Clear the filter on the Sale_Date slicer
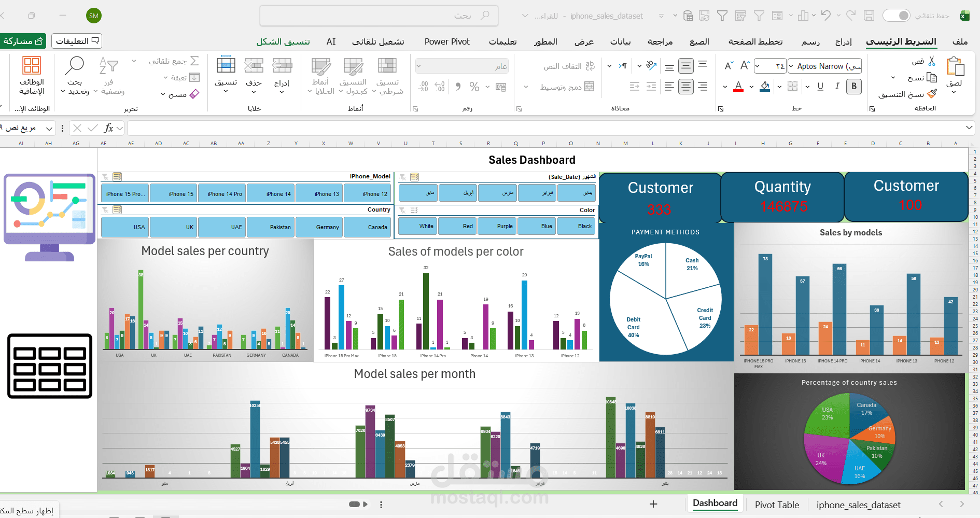The width and height of the screenshot is (980, 518). [x=402, y=177]
